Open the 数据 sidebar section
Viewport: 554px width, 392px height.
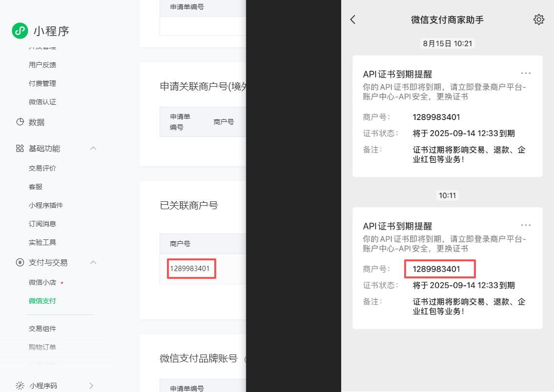pyautogui.click(x=37, y=122)
